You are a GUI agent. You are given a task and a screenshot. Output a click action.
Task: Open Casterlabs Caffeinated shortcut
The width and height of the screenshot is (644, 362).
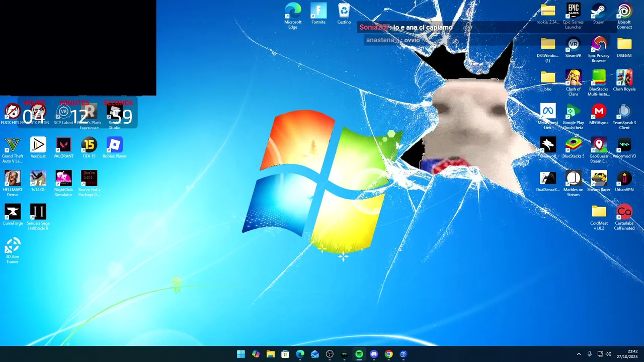(x=624, y=217)
